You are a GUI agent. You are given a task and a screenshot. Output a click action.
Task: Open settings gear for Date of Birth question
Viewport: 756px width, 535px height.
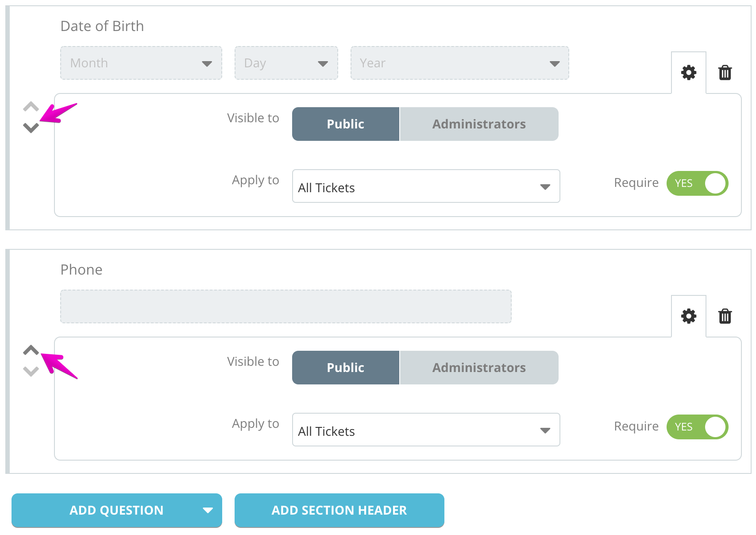[x=688, y=73]
